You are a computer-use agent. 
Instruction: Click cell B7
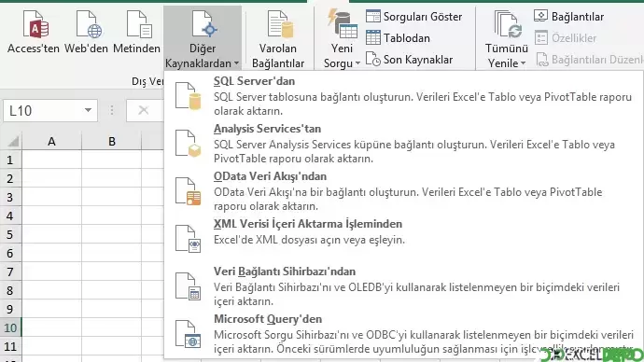click(112, 271)
